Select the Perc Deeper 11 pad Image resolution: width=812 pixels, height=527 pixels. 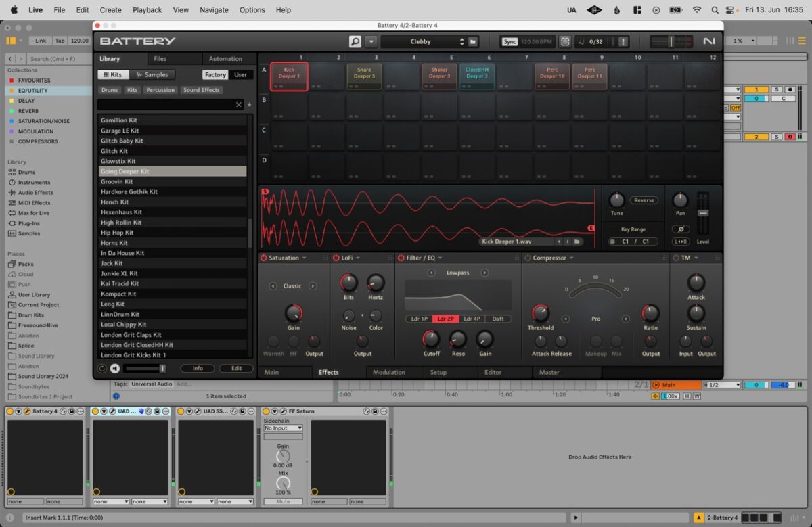(x=589, y=76)
